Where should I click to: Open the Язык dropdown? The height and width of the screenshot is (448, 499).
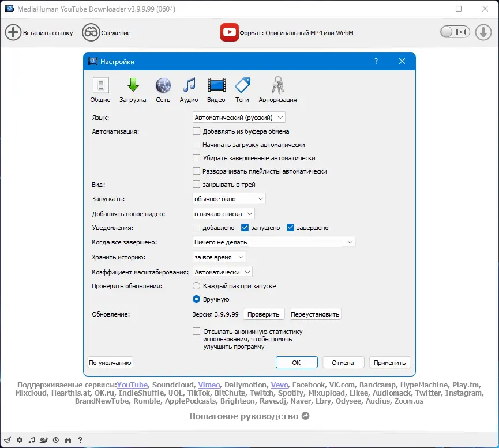click(x=239, y=118)
